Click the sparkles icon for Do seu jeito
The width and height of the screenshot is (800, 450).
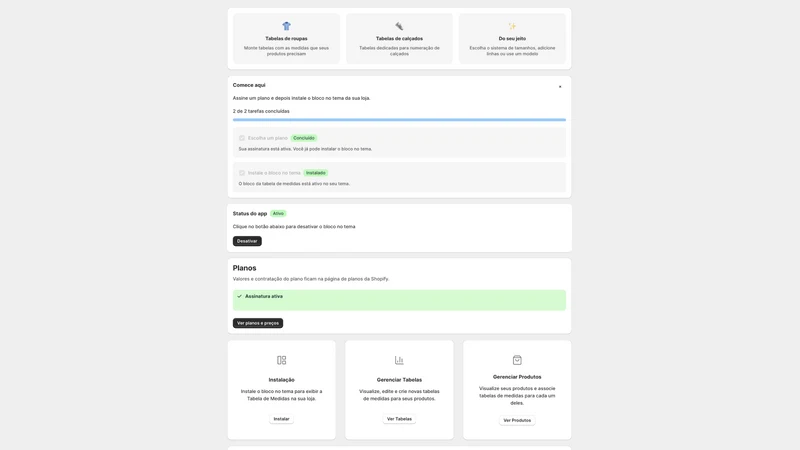pos(512,26)
